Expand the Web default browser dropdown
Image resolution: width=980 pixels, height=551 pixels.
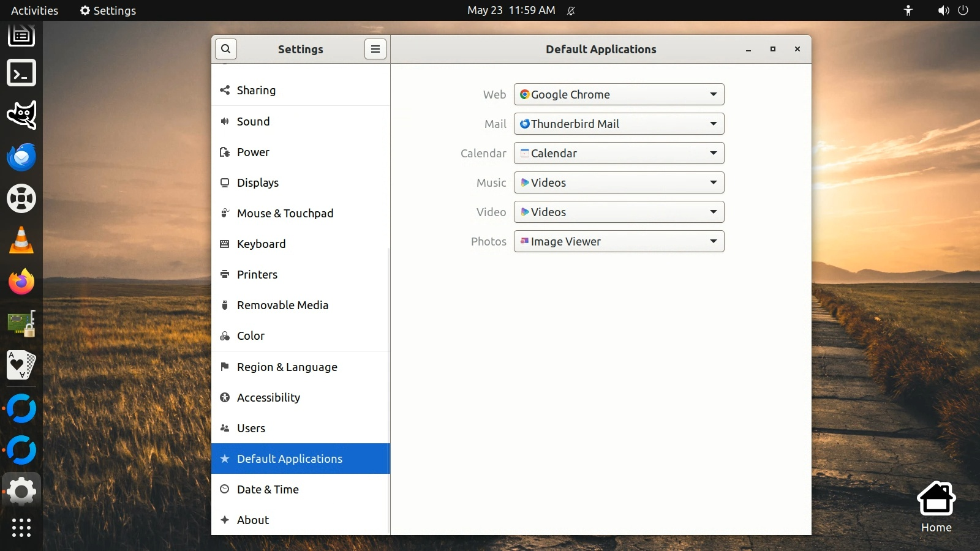(x=619, y=94)
